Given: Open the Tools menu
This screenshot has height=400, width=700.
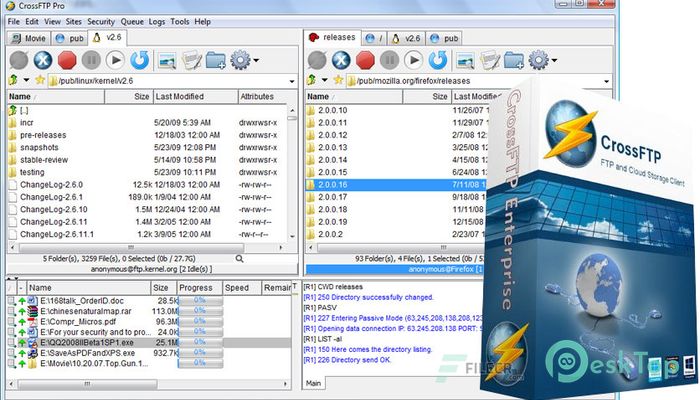Looking at the screenshot, I should pyautogui.click(x=180, y=21).
